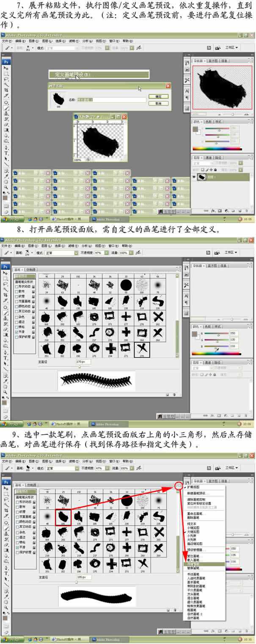Select the red-boxed 185 brush in step 9
Image resolution: width=256 pixels, height=644 pixels.
pos(63,517)
